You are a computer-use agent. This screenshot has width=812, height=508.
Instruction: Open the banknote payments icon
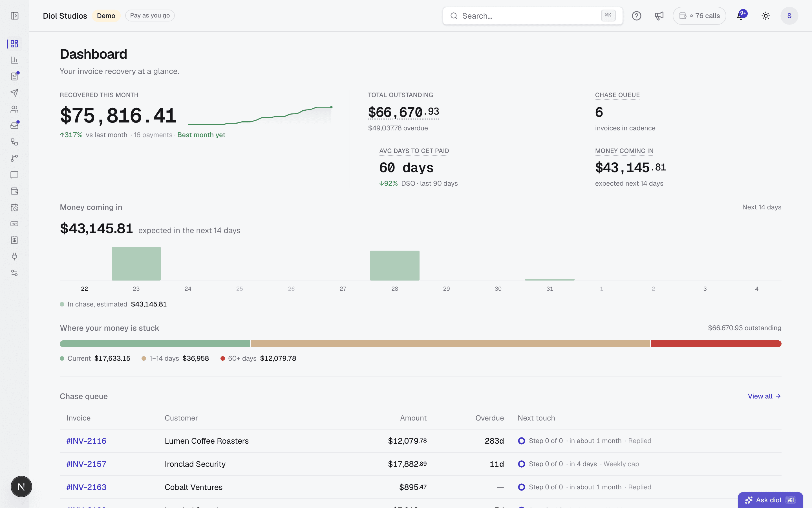[14, 224]
